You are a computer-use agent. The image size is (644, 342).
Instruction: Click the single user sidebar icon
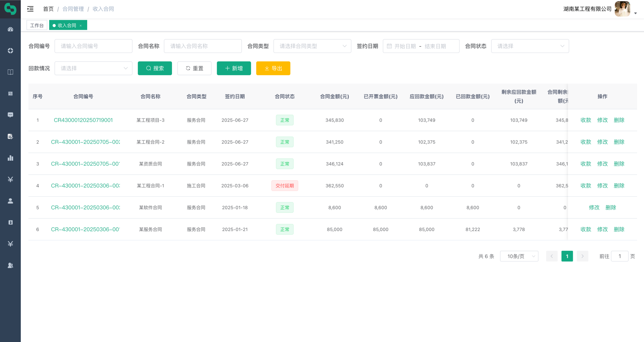pos(10,201)
